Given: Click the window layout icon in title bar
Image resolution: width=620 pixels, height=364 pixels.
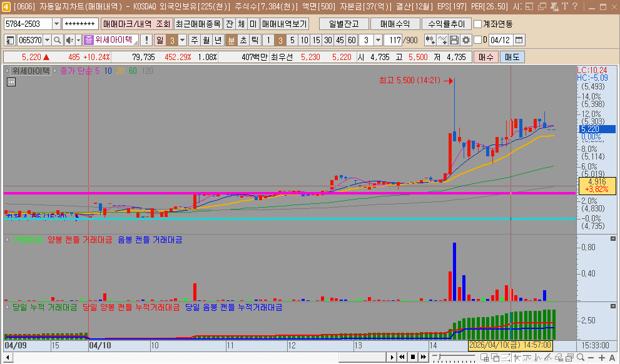Looking at the screenshot, I should tap(530, 6).
